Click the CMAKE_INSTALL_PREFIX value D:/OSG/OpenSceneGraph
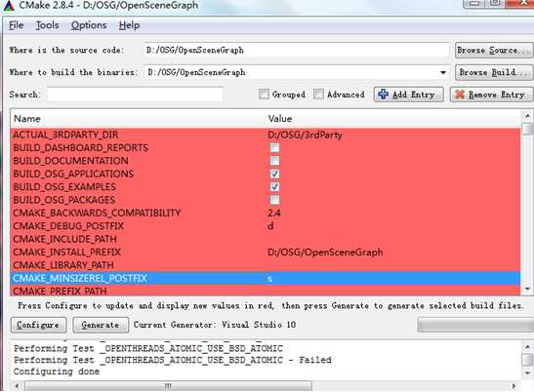534x392 pixels. 325,253
